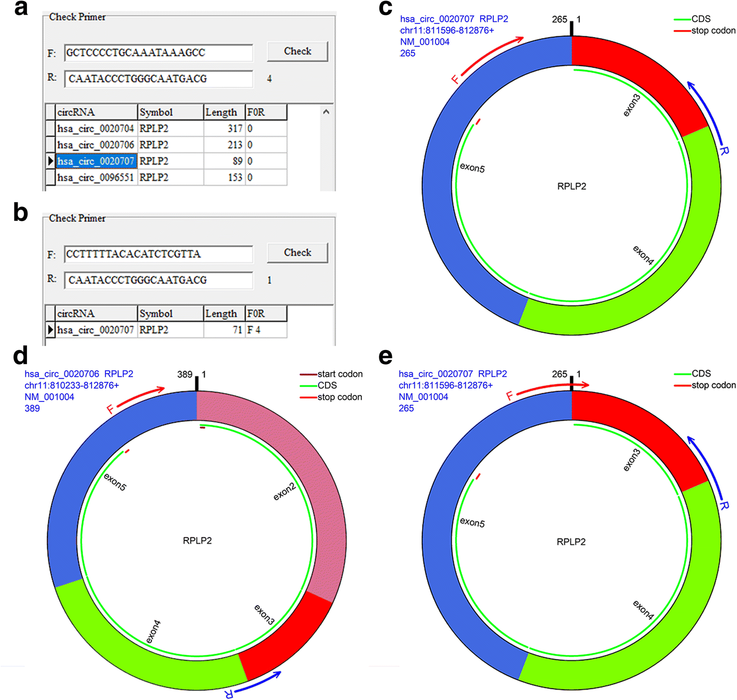Click length cell 89 in panel a
737x700 pixels.
point(224,161)
